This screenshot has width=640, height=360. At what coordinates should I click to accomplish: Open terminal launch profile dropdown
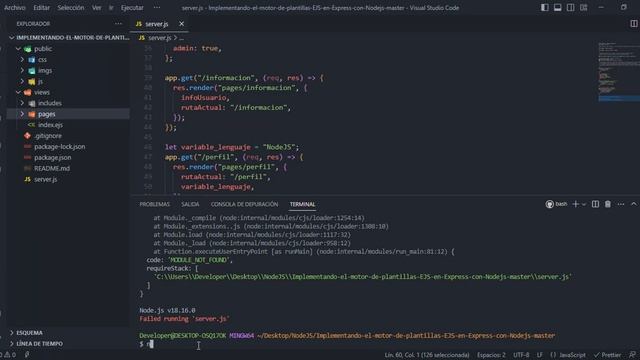(584, 204)
